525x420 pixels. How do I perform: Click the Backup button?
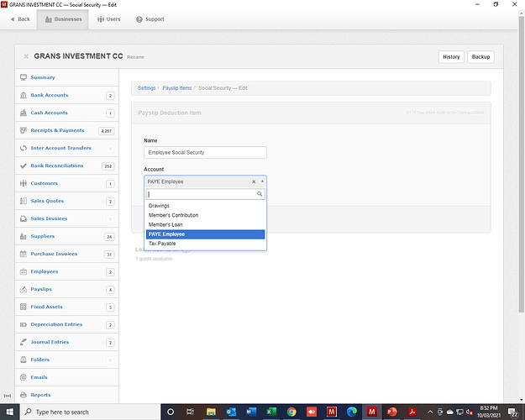[x=480, y=57]
